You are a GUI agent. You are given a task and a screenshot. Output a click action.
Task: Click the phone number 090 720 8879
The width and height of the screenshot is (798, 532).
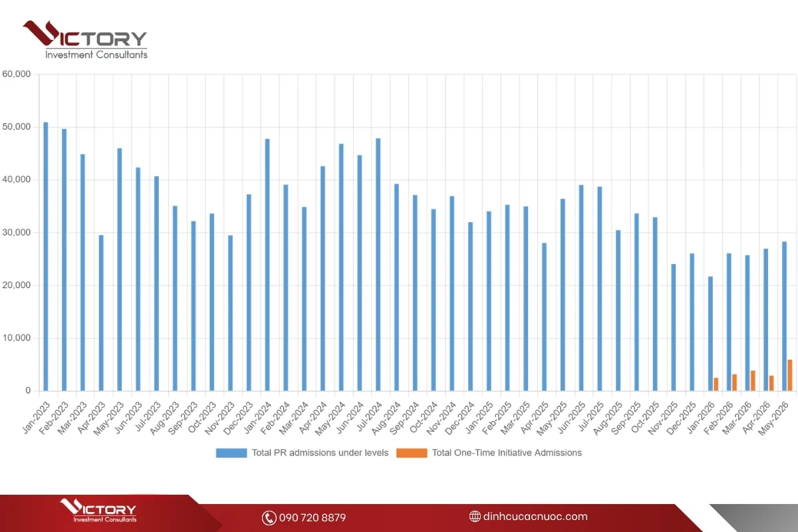pyautogui.click(x=313, y=517)
